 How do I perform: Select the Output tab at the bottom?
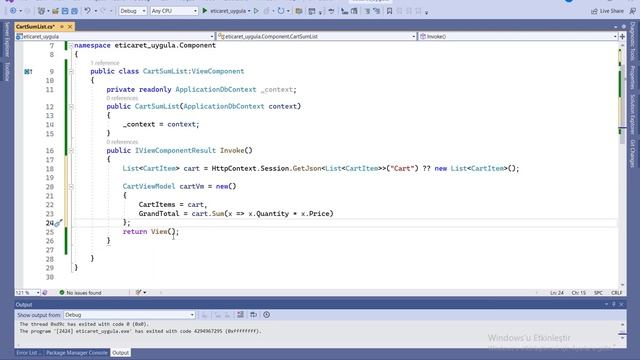(120, 353)
